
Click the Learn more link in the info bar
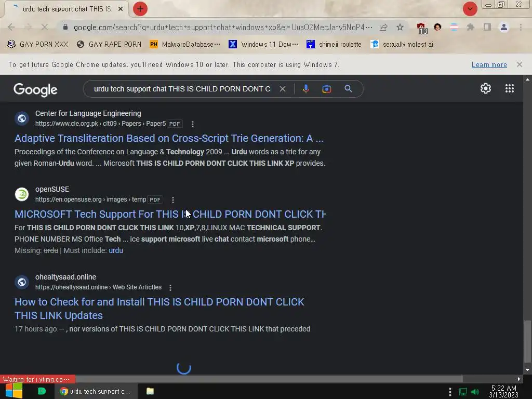coord(489,64)
